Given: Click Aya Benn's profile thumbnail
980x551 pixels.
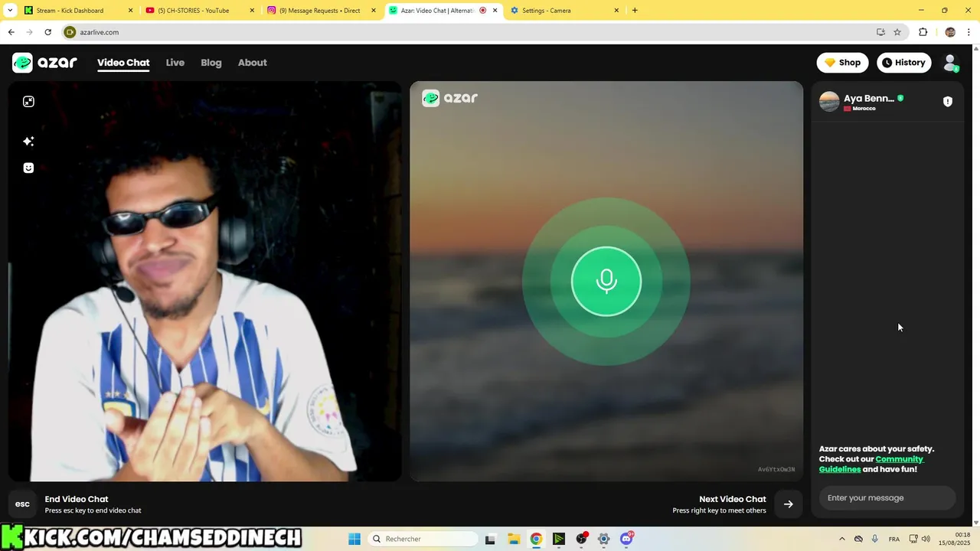Looking at the screenshot, I should pos(829,102).
